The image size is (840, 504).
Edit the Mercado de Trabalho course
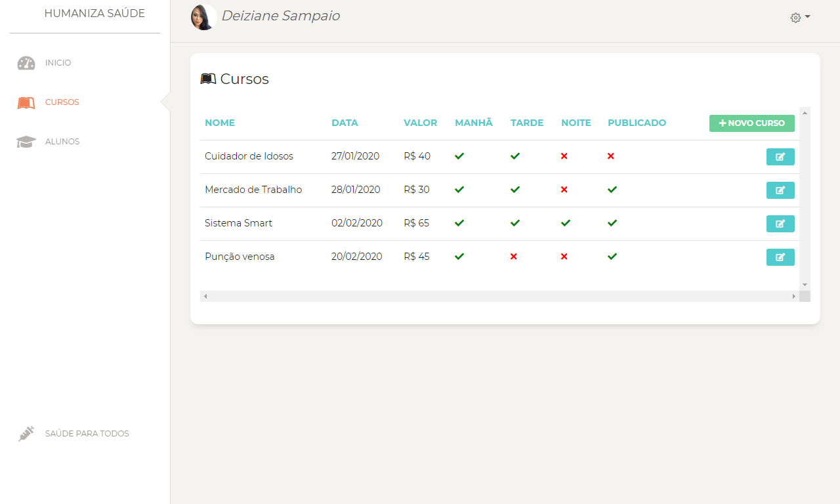point(780,190)
